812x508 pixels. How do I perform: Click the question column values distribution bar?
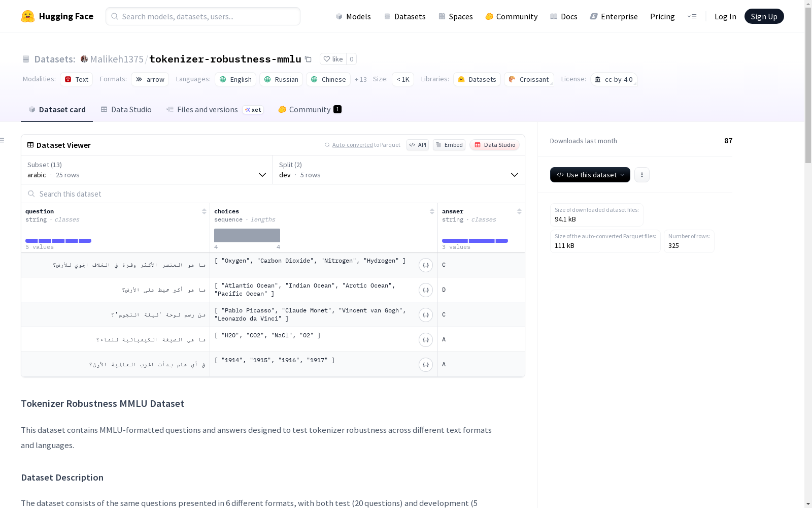[x=58, y=241]
